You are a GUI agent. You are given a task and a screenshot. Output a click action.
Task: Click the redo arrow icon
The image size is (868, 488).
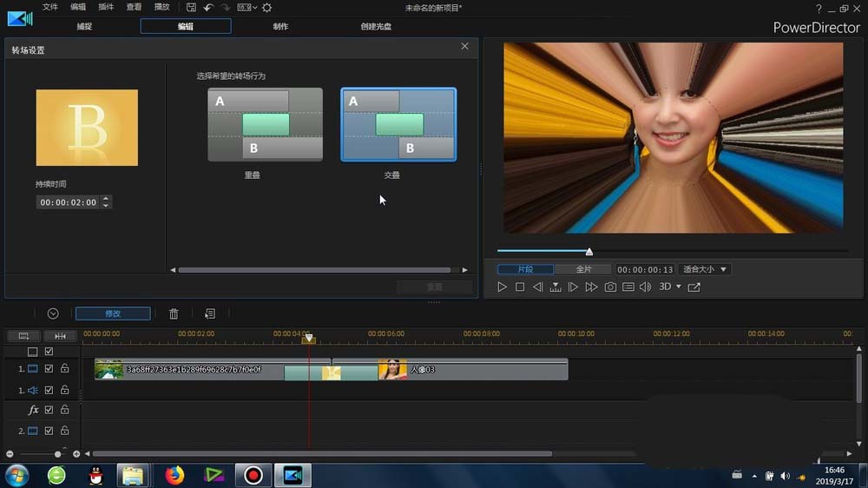[225, 7]
